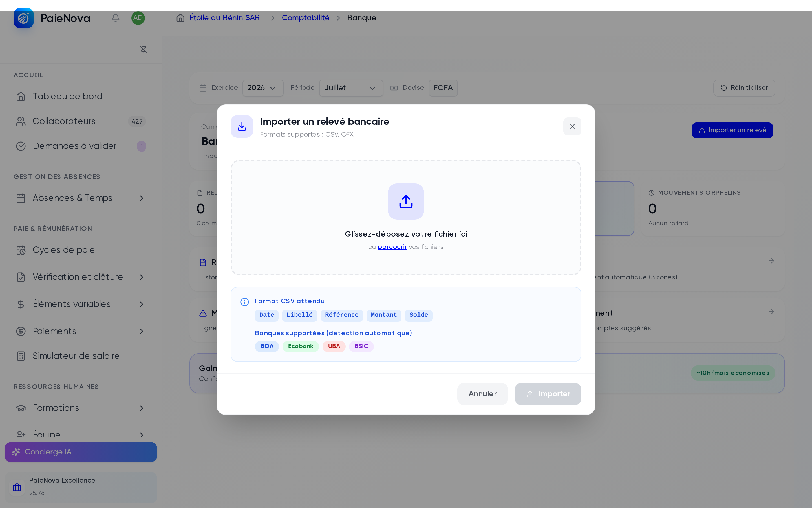The width and height of the screenshot is (812, 508).
Task: Click the Date CSV column tag
Action: pos(266,315)
